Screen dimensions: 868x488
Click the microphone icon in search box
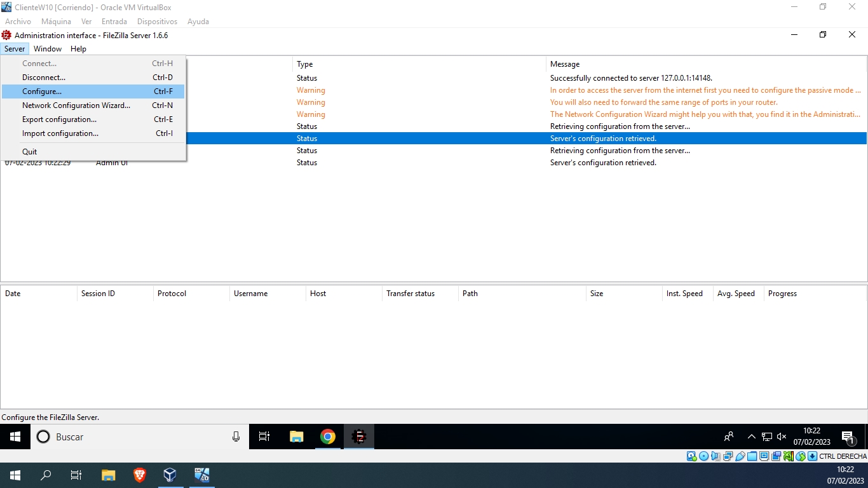point(236,437)
